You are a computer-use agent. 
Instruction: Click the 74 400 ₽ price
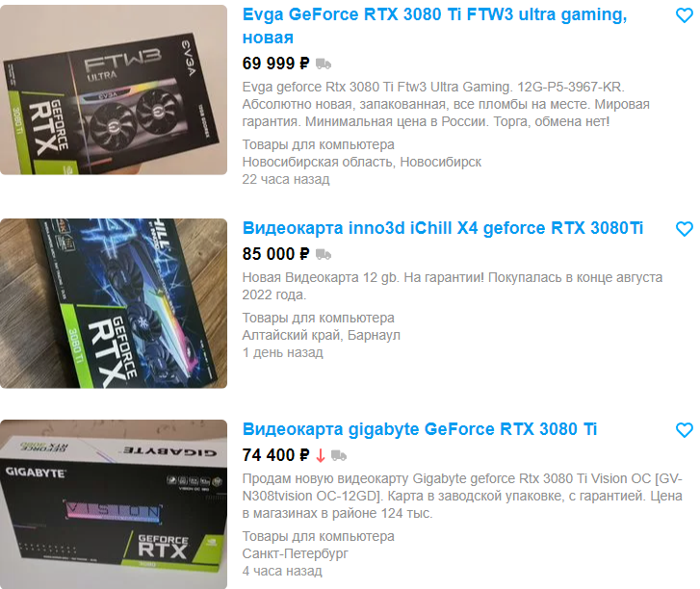[x=275, y=455]
